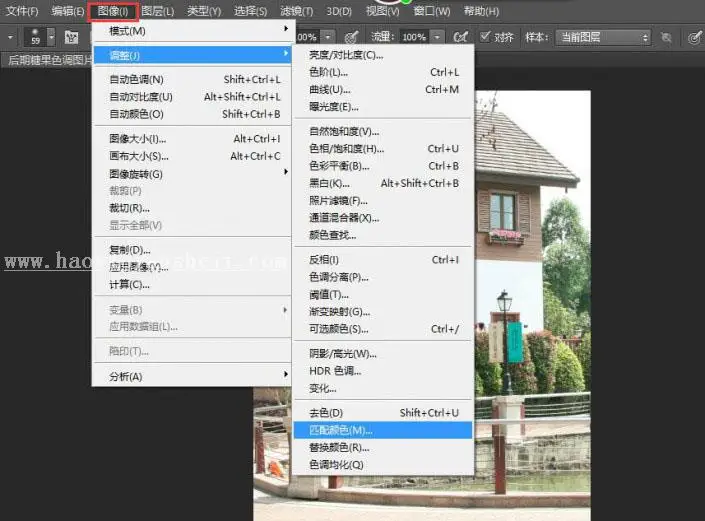Viewport: 705px width, 521px height.
Task: Choose 计算(C)... menu item
Action: [192, 285]
